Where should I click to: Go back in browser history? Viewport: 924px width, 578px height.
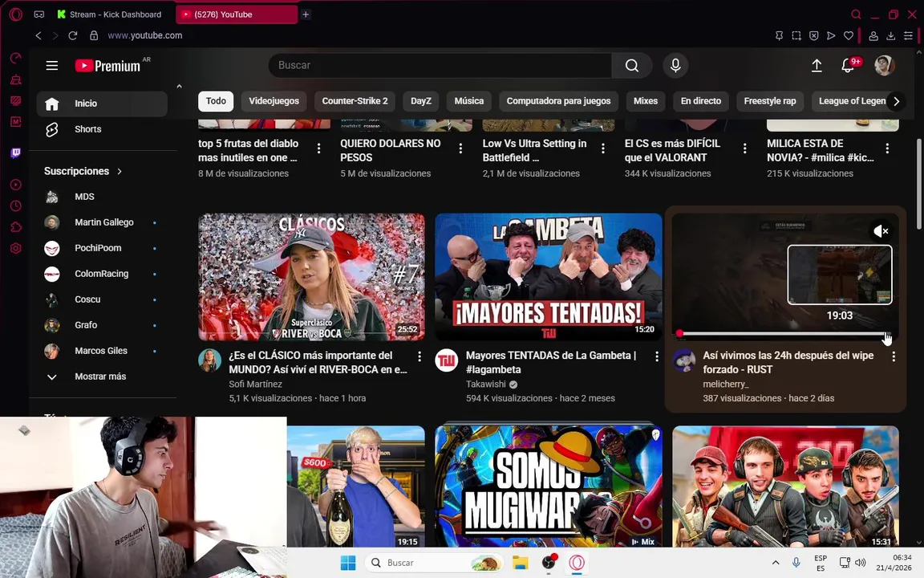tap(38, 35)
